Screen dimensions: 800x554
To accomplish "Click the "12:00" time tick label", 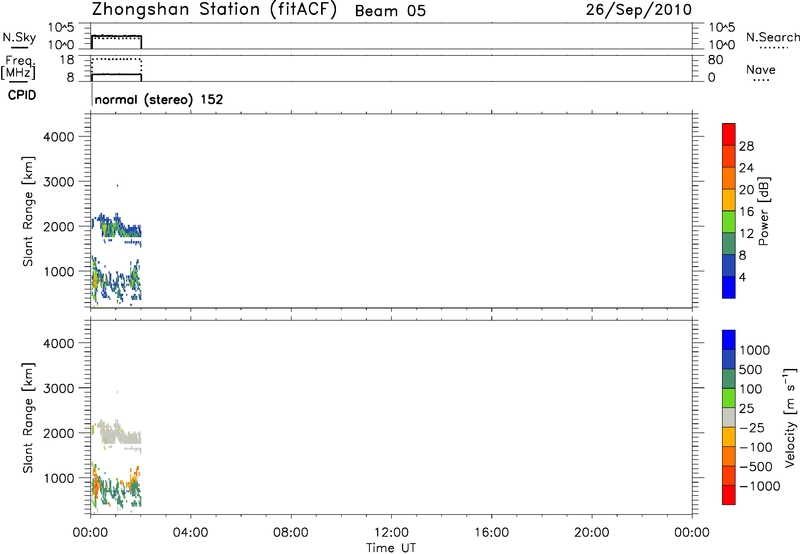I will [x=391, y=533].
